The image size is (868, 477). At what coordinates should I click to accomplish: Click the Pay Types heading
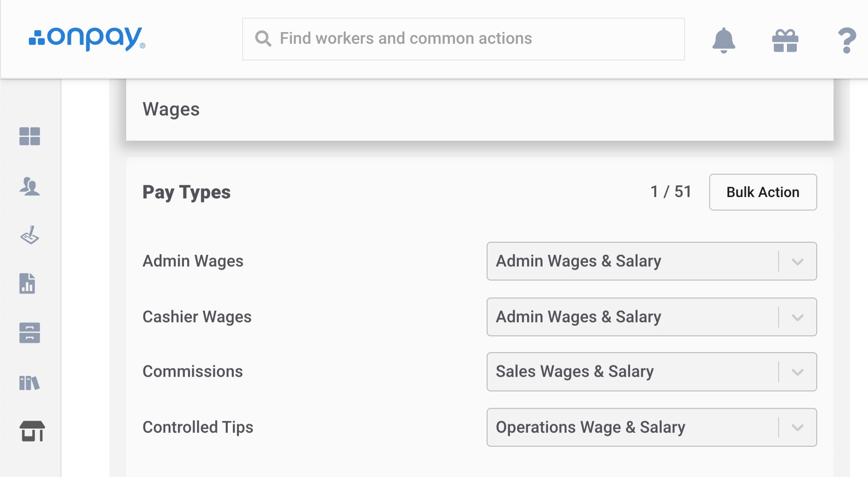click(x=186, y=192)
